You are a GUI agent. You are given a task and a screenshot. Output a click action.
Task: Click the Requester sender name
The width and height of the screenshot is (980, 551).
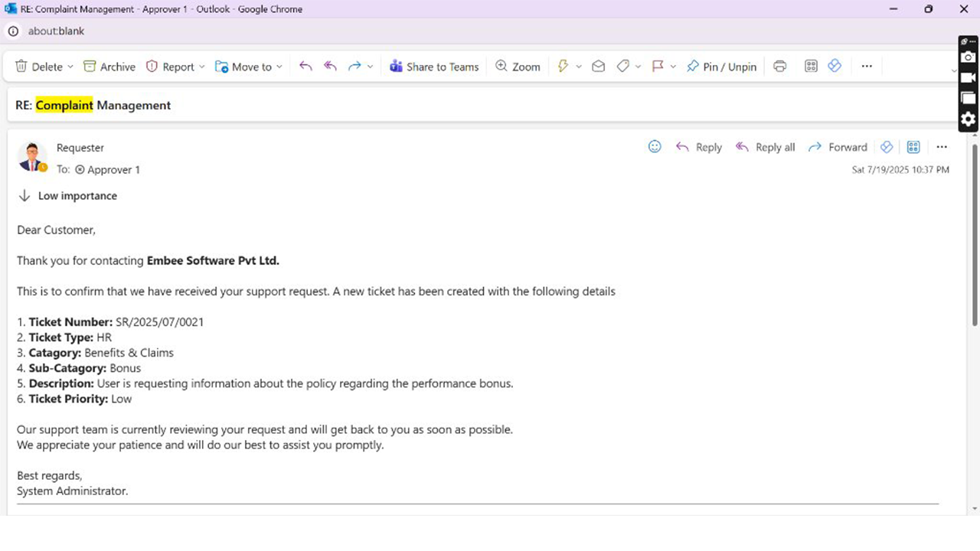(80, 148)
